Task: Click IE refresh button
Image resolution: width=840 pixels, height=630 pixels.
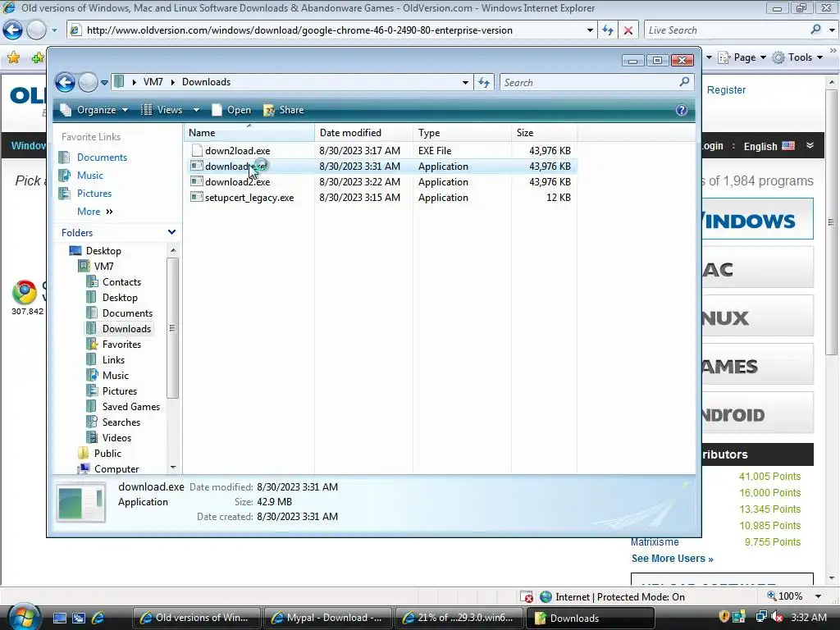Action: pyautogui.click(x=607, y=30)
